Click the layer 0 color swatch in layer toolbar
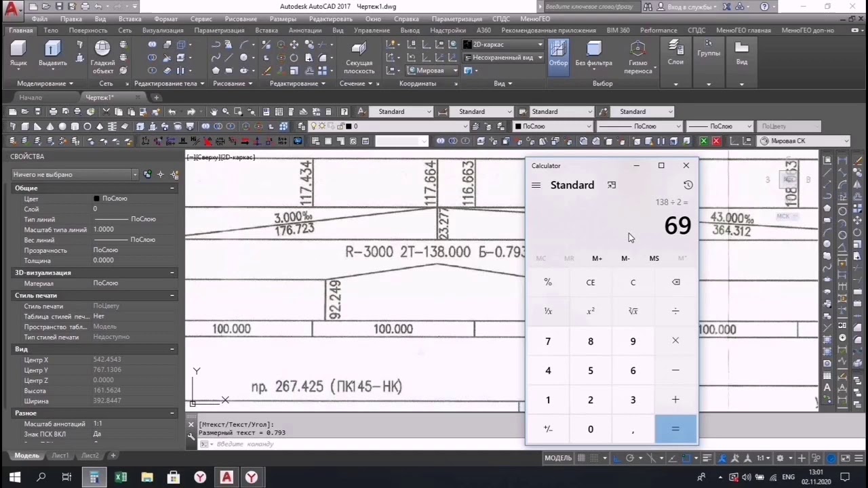Screen dimensions: 868x488 [349, 126]
